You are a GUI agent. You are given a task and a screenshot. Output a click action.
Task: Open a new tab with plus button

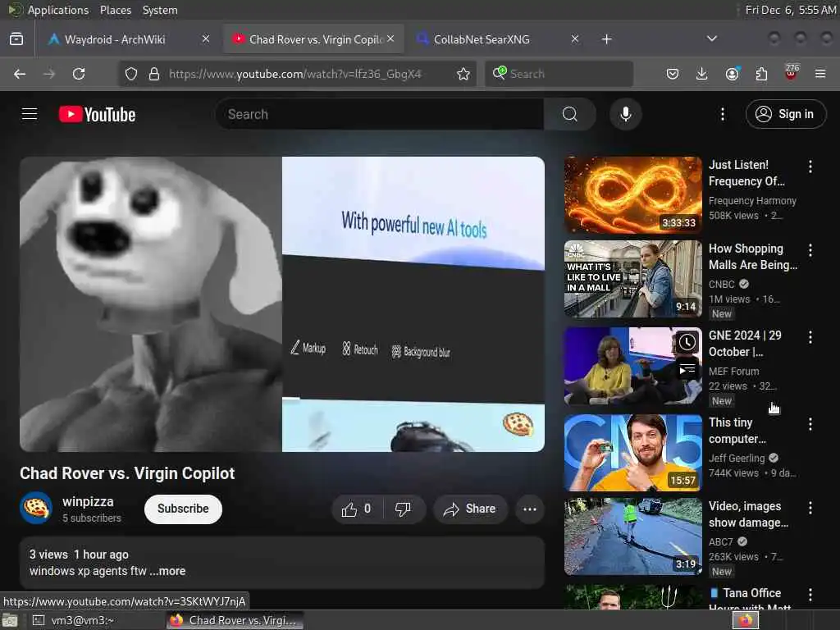(x=606, y=39)
